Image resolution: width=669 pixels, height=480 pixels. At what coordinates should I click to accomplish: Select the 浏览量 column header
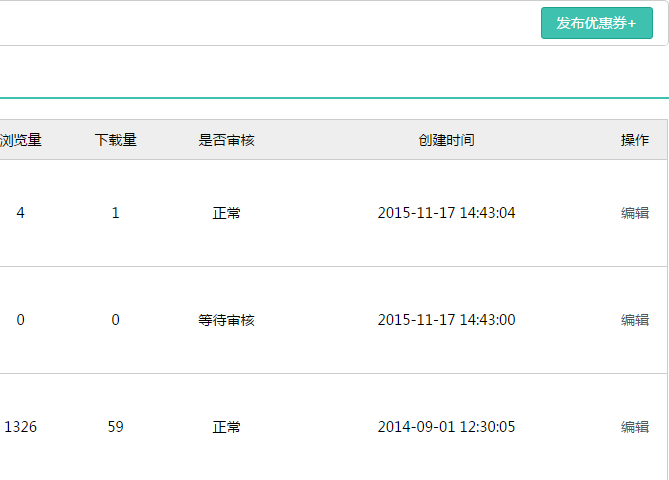click(20, 140)
